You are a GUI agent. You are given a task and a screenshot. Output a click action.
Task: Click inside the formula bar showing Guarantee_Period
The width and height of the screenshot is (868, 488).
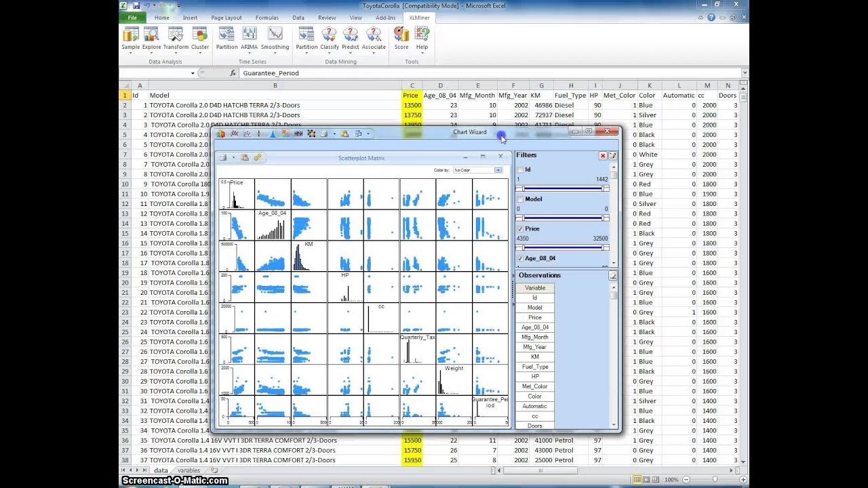pyautogui.click(x=488, y=73)
